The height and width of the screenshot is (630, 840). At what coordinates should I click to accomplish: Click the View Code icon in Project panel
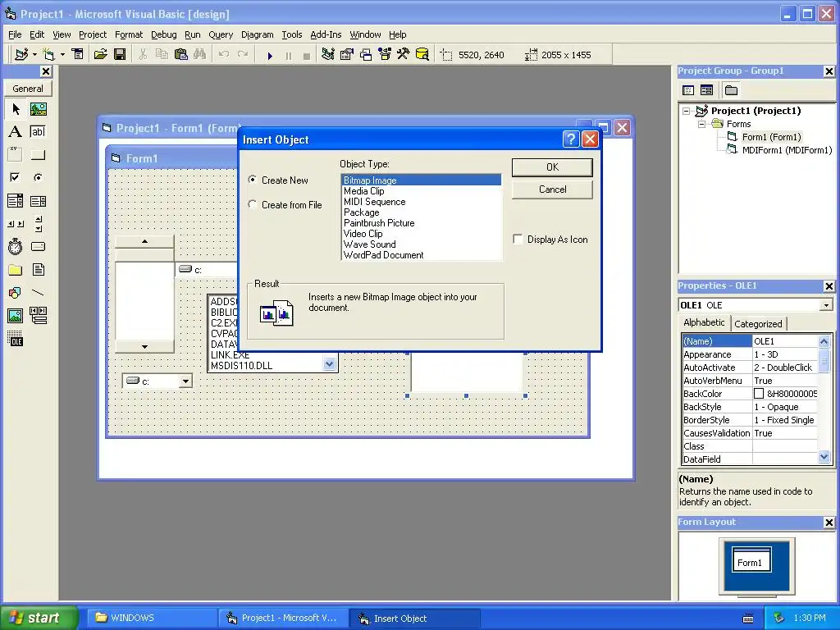(x=688, y=90)
